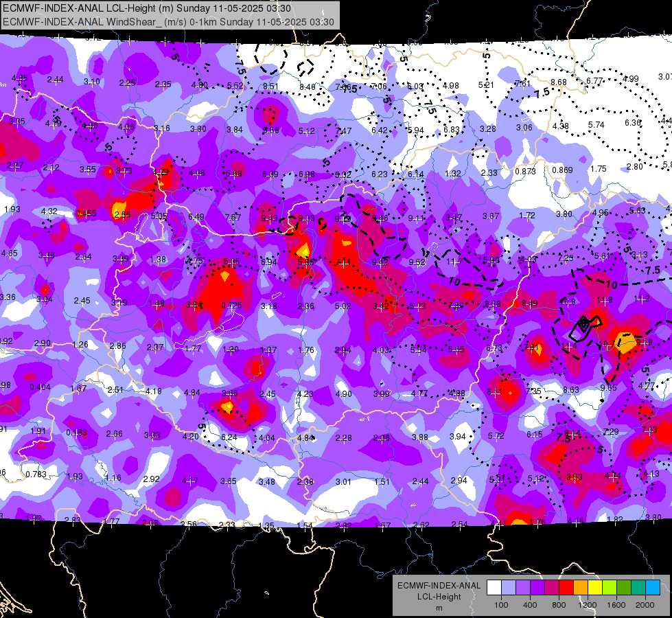Click the wind shear value '8.51'
Viewport: 672px width, 618px height.
pos(271,87)
